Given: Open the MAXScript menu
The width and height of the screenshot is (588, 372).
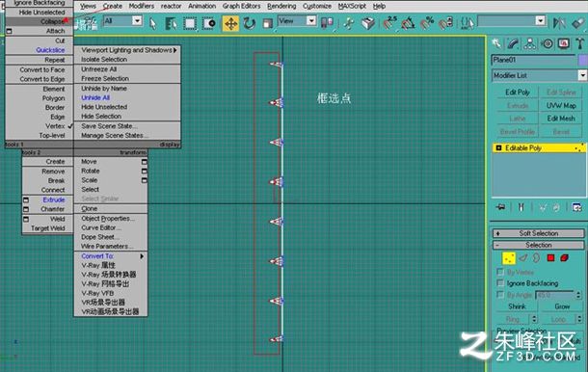Looking at the screenshot, I should 352,6.
